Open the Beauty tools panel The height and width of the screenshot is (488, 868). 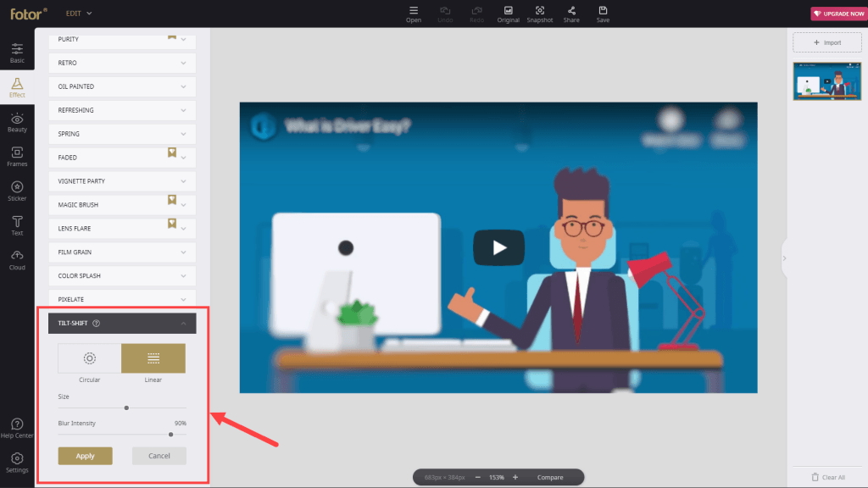click(17, 122)
